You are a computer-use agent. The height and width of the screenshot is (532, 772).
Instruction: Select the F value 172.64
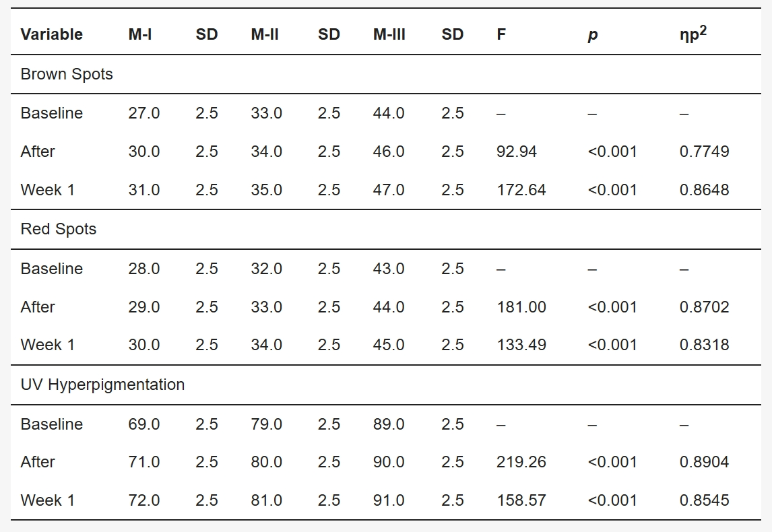(521, 189)
